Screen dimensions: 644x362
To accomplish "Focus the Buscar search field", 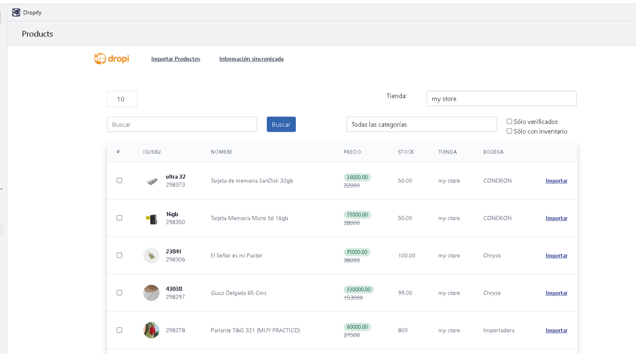I will click(x=182, y=124).
